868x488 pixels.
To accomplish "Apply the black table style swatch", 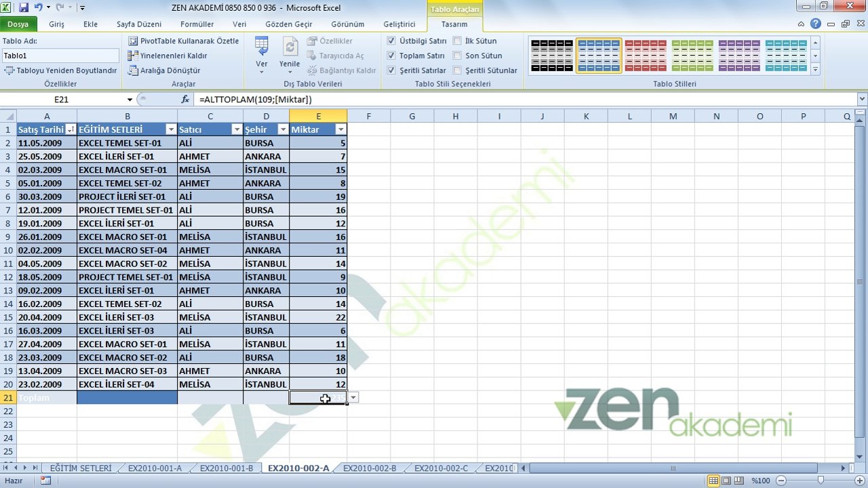I will (x=552, y=56).
